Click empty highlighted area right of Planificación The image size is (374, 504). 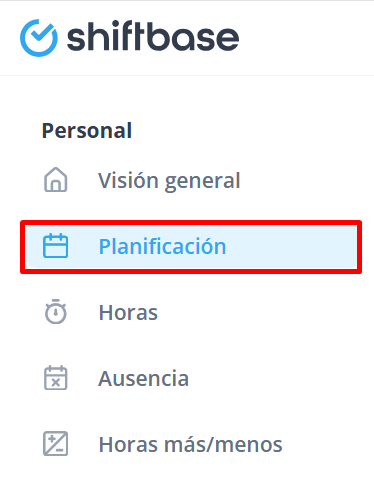[292, 246]
